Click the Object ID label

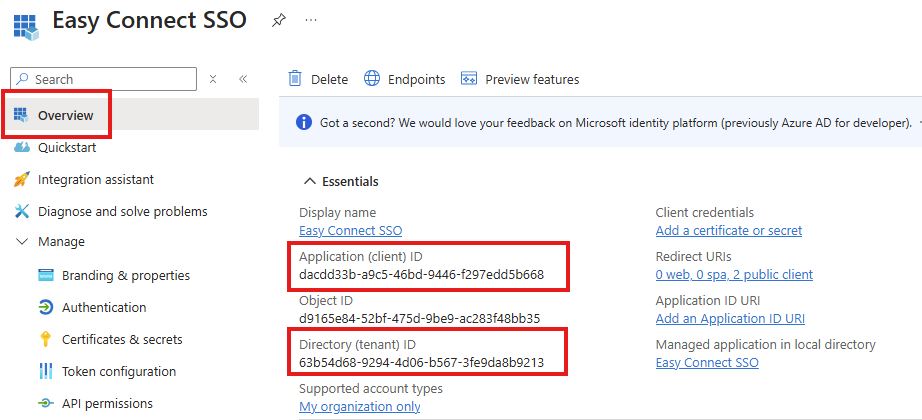point(326,301)
